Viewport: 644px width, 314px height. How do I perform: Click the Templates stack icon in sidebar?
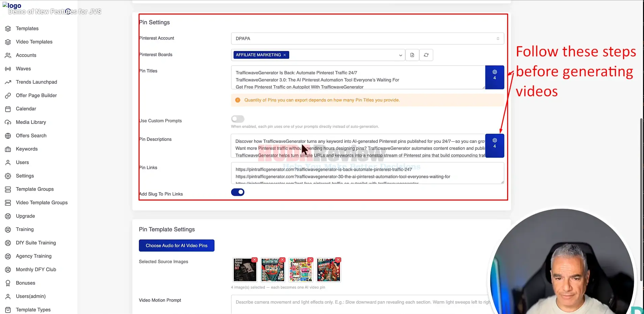pyautogui.click(x=8, y=29)
